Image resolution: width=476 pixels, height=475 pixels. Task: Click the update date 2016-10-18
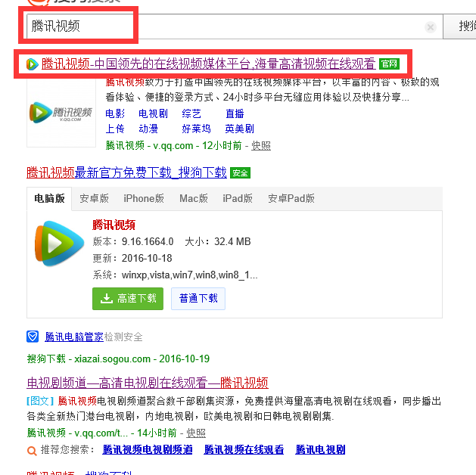147,259
